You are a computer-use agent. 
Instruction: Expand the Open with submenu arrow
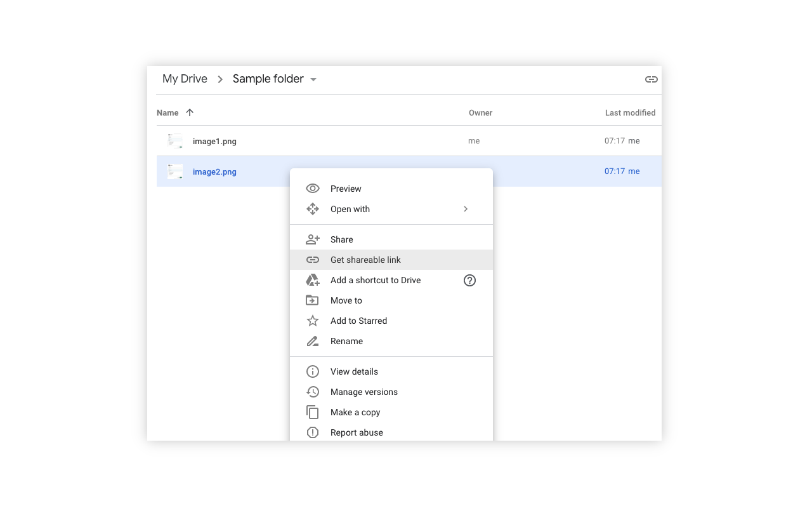(x=466, y=209)
